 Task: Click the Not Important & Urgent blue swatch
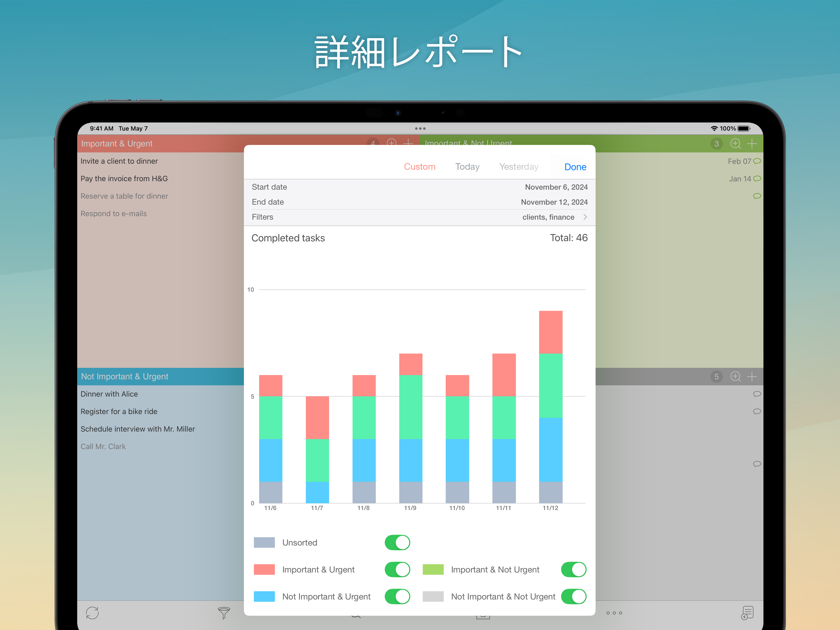tap(264, 596)
